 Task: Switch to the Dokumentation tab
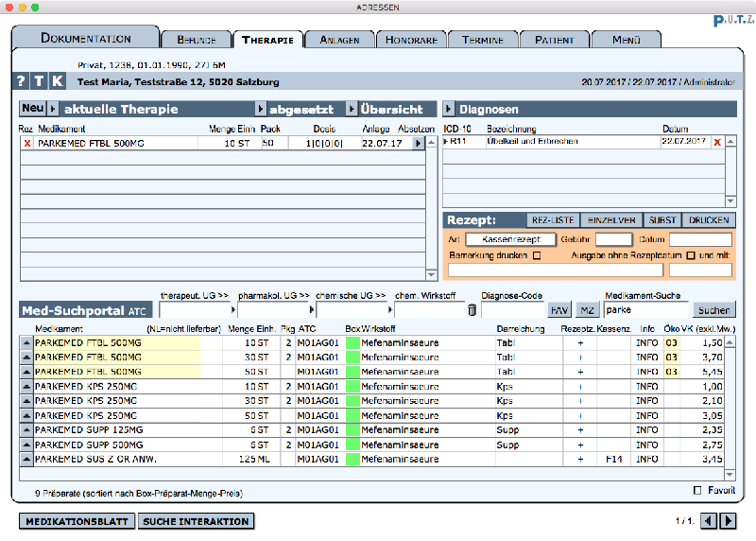tap(85, 38)
